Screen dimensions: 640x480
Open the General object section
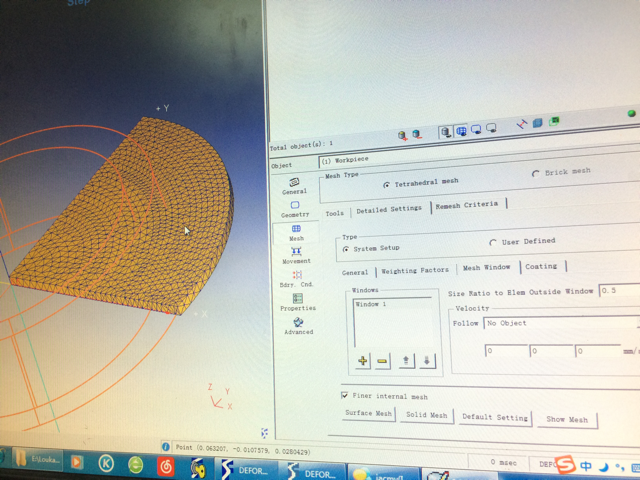(294, 186)
